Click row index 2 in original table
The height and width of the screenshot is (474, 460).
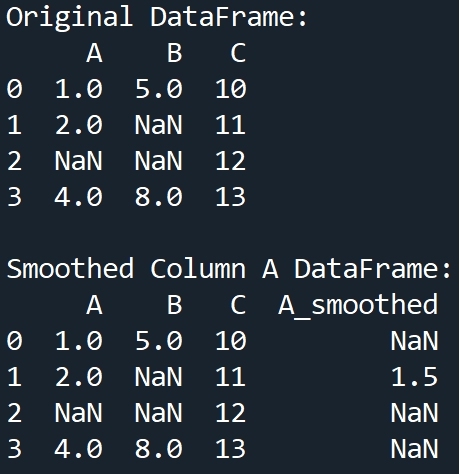tap(14, 161)
